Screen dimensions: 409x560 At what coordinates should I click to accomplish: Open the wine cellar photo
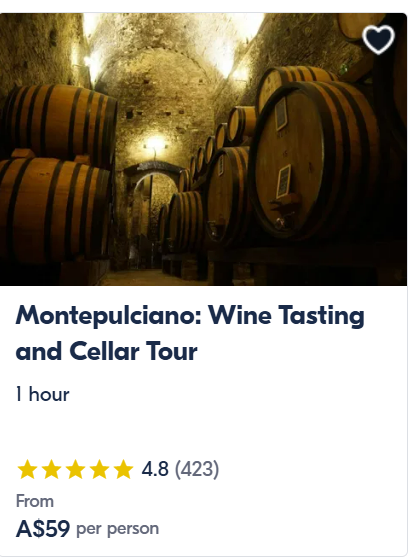(204, 149)
